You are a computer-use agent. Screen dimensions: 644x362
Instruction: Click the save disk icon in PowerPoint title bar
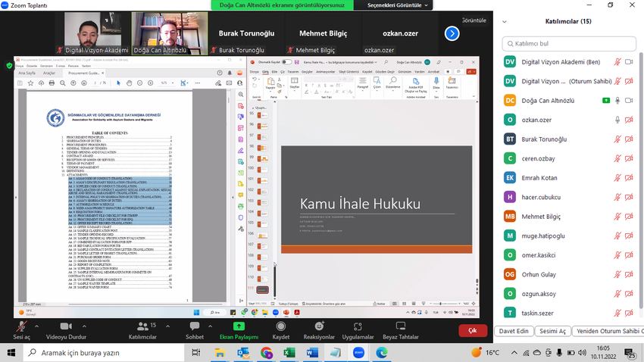point(296,62)
